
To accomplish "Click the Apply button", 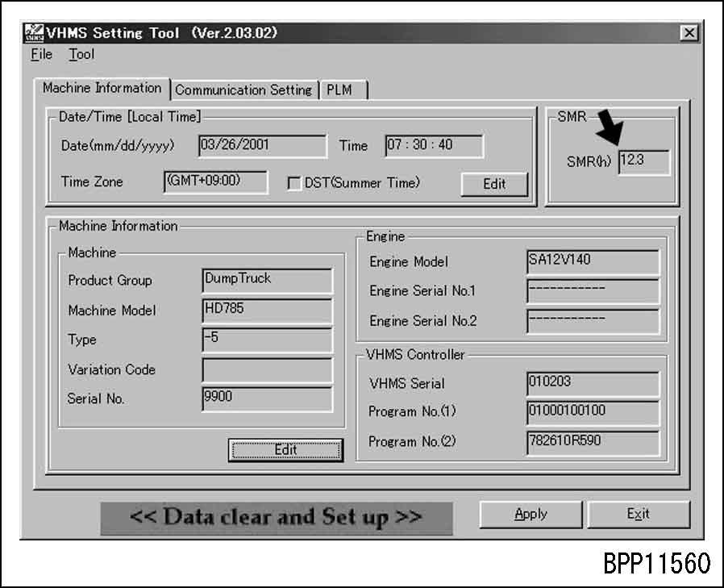I will [x=531, y=514].
